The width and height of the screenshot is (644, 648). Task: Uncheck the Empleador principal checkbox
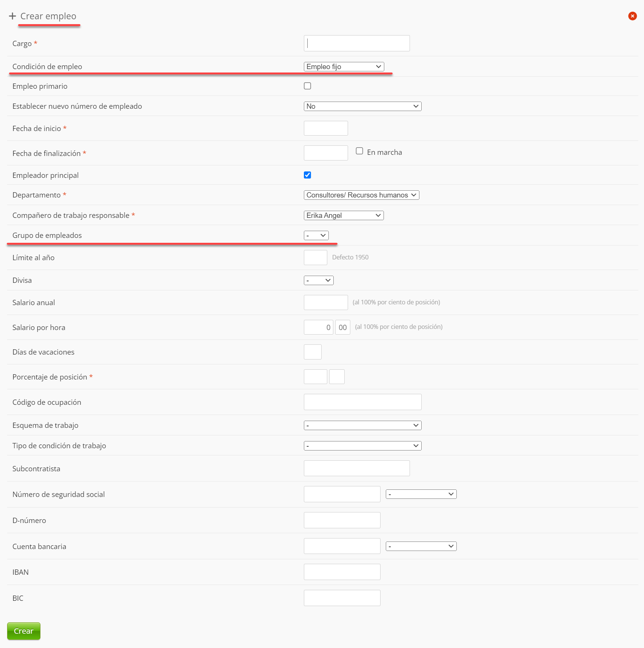[x=307, y=175]
